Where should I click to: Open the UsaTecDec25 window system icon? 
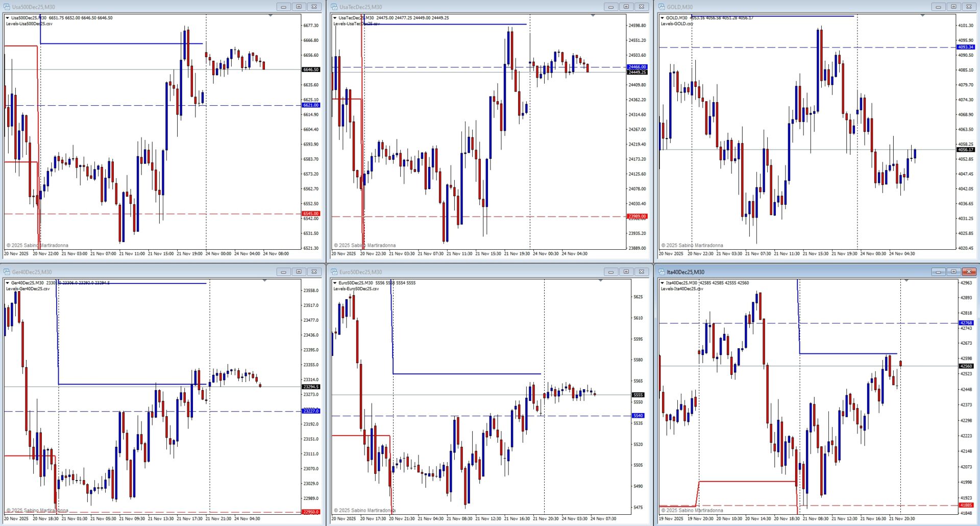click(334, 7)
